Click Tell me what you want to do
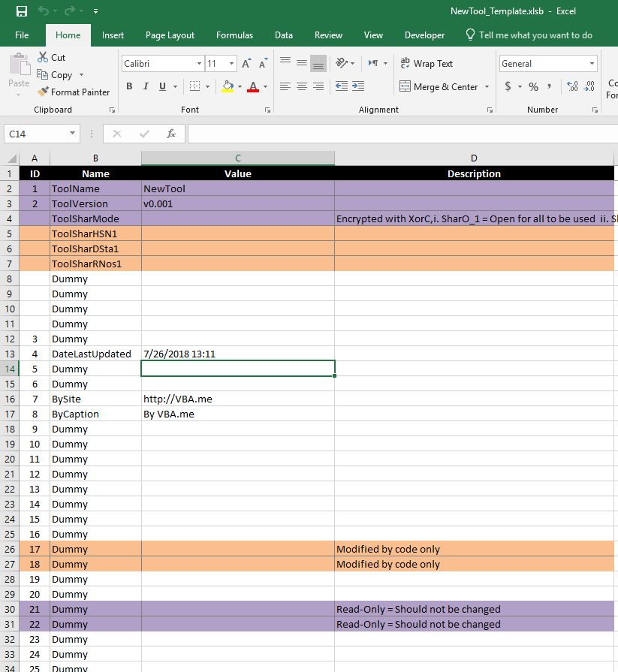 pyautogui.click(x=535, y=35)
